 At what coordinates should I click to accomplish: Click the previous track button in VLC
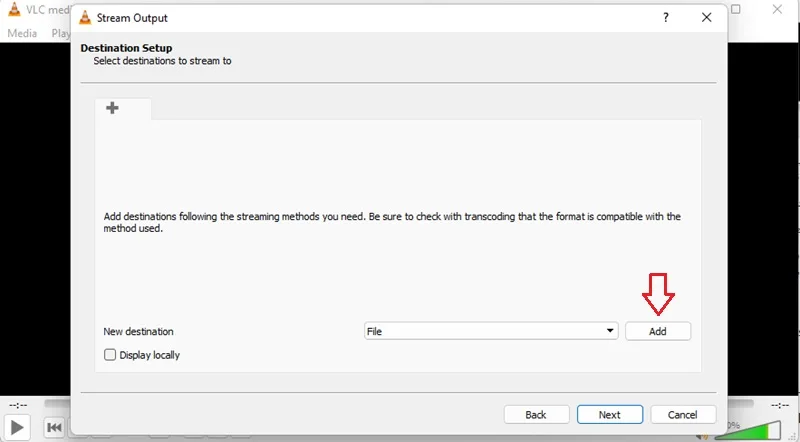[x=54, y=427]
